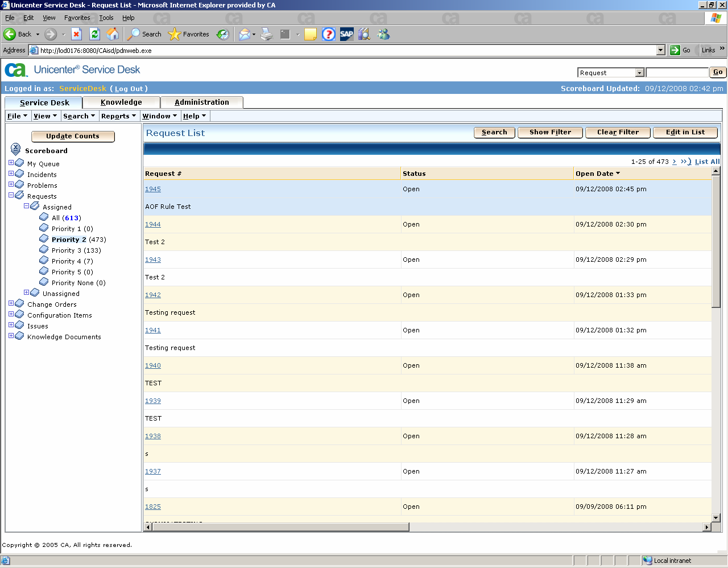This screenshot has width=728, height=568.
Task: Open the Windows Messenger buddies icon
Action: [x=383, y=34]
